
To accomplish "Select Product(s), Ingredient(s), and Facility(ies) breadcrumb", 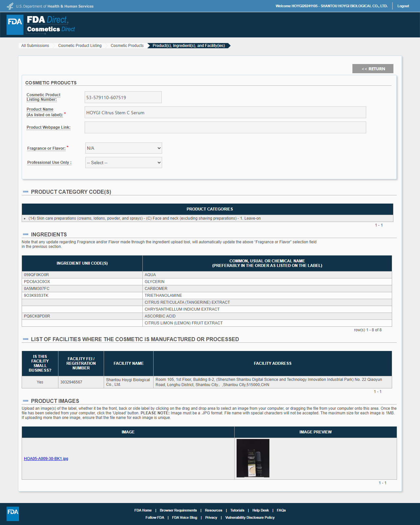I will pos(189,46).
